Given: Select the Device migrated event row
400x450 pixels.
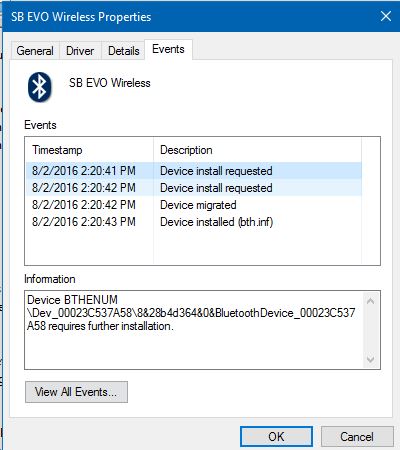Looking at the screenshot, I should point(194,205).
